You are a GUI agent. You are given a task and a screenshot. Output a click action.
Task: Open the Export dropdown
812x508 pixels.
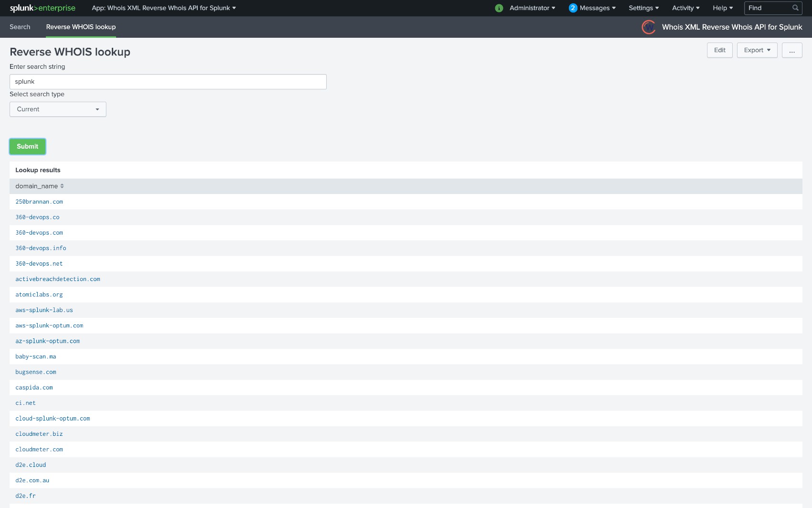(757, 50)
